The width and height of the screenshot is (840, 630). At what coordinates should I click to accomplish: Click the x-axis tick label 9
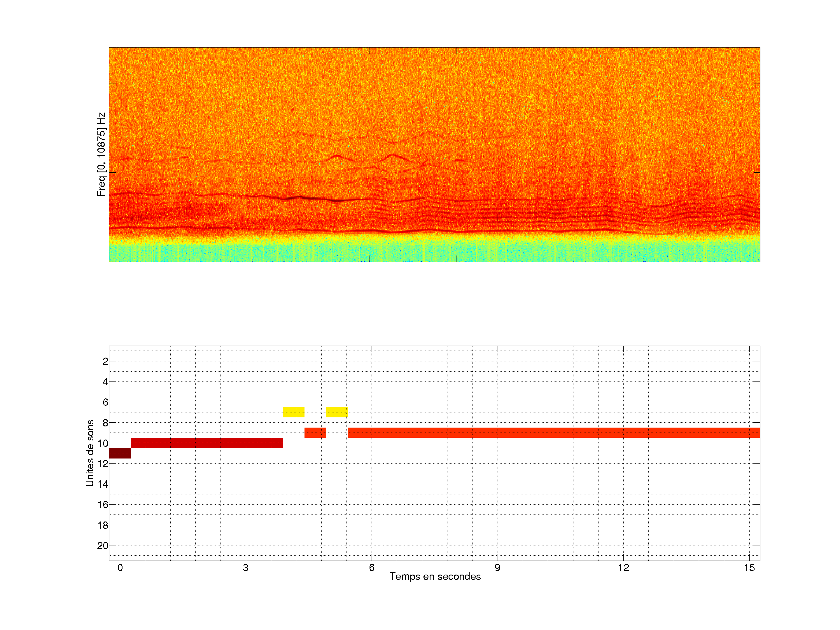click(498, 568)
